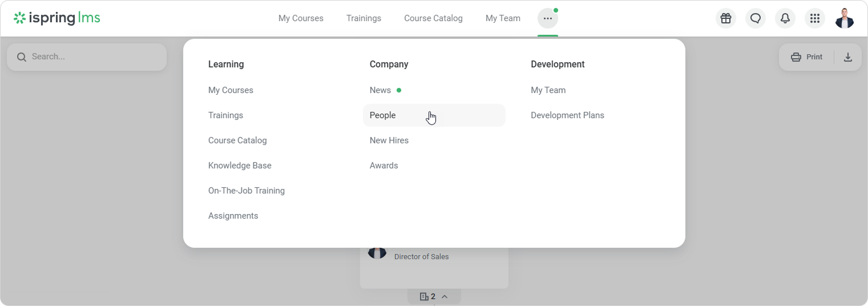Select New Hires menu entry
The image size is (868, 306).
click(389, 140)
